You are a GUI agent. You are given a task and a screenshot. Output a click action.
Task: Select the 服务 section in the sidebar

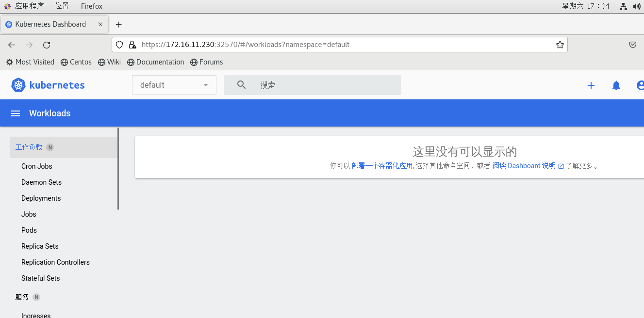[x=22, y=297]
